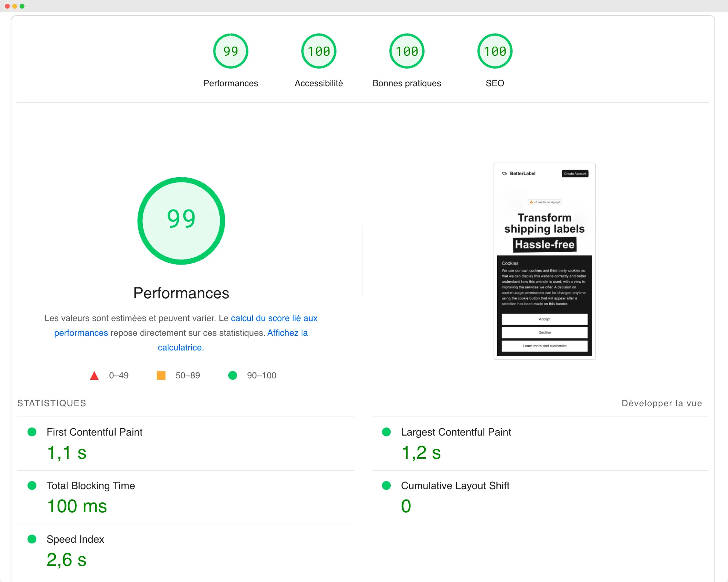
Task: Click the large 99 Performances progress ring
Action: click(x=181, y=220)
